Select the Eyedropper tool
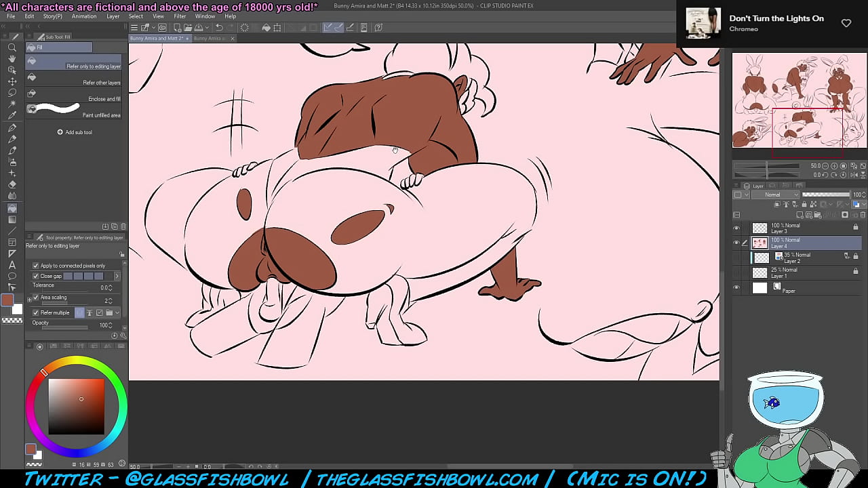Image resolution: width=868 pixels, height=488 pixels. click(12, 116)
